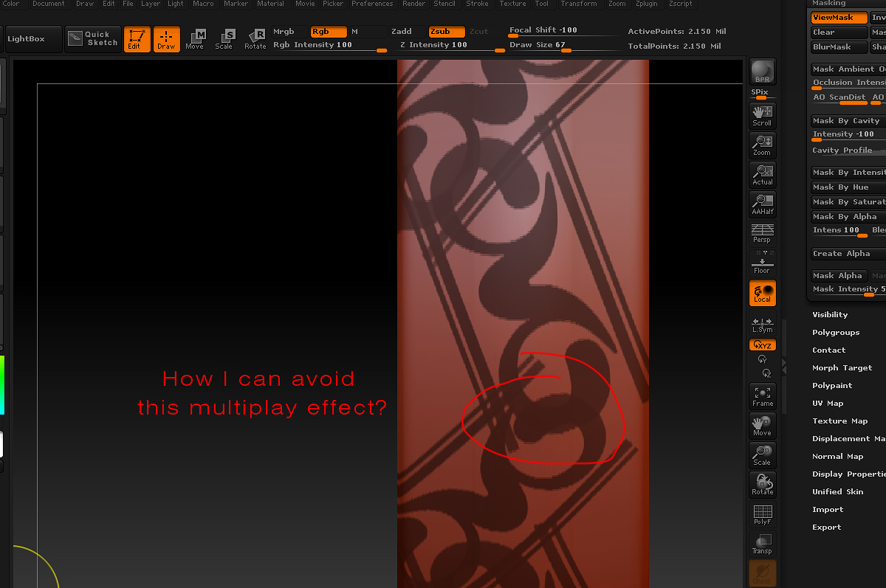Expand the Unified Skin subpalette
The width and height of the screenshot is (886, 588).
[x=837, y=492]
